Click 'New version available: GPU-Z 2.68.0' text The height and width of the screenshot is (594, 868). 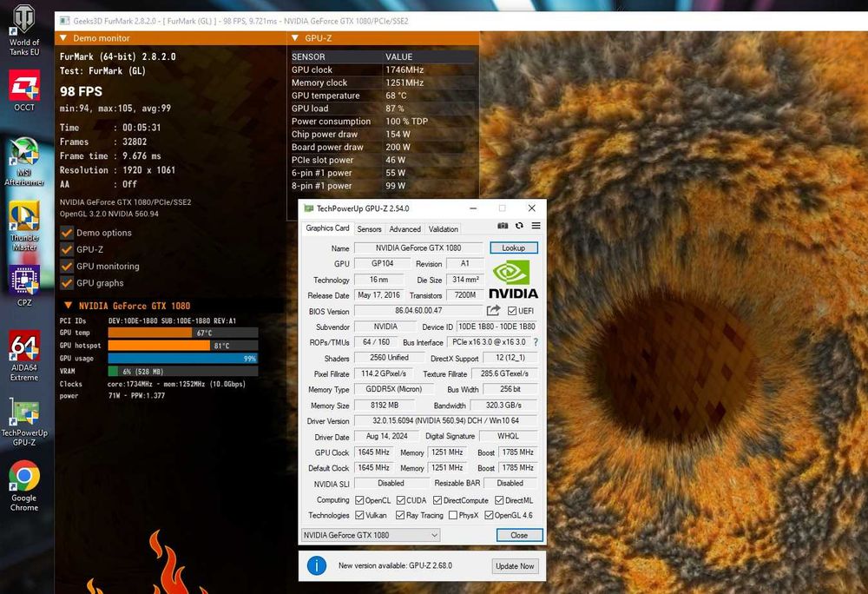pos(395,565)
